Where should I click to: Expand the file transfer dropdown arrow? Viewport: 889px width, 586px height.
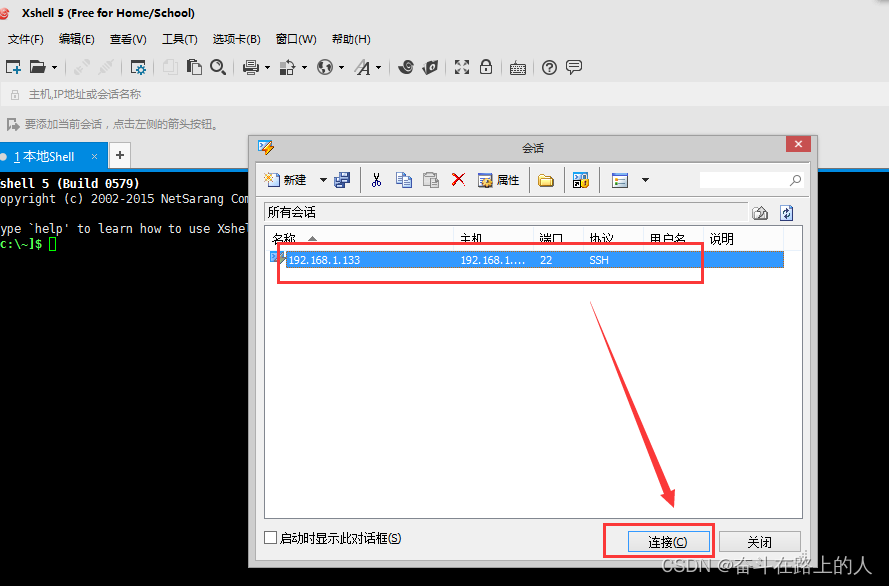coord(304,67)
